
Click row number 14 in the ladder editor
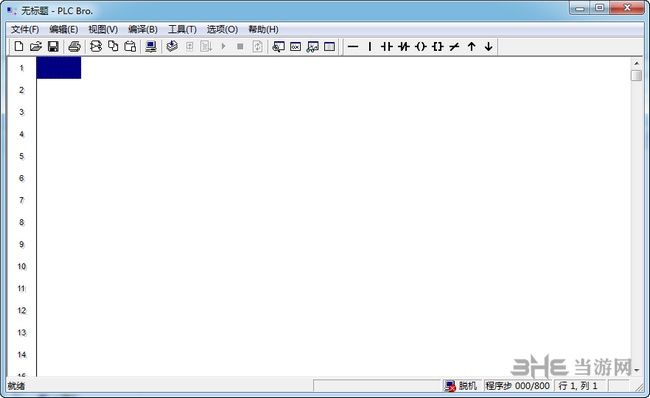tap(22, 354)
